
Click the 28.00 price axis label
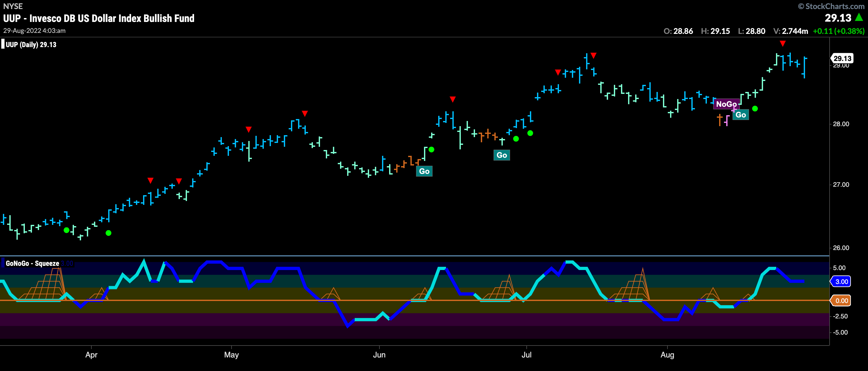tap(841, 124)
